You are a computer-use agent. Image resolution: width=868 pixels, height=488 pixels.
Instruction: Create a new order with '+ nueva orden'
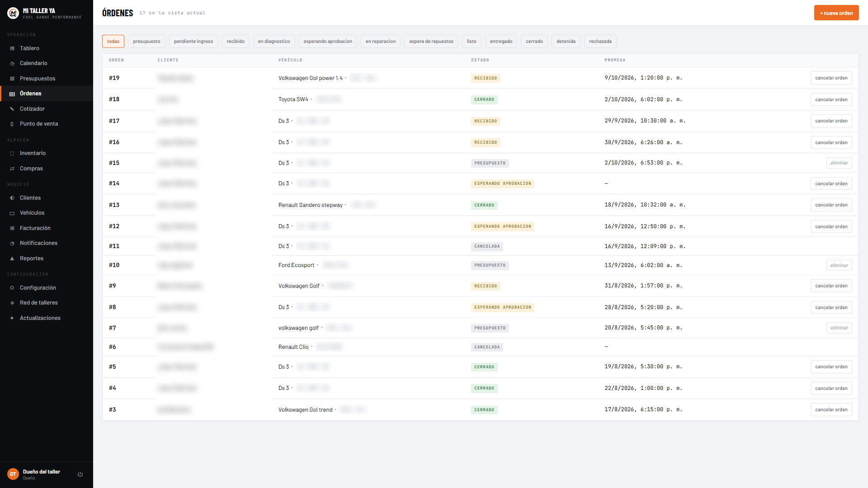(836, 13)
